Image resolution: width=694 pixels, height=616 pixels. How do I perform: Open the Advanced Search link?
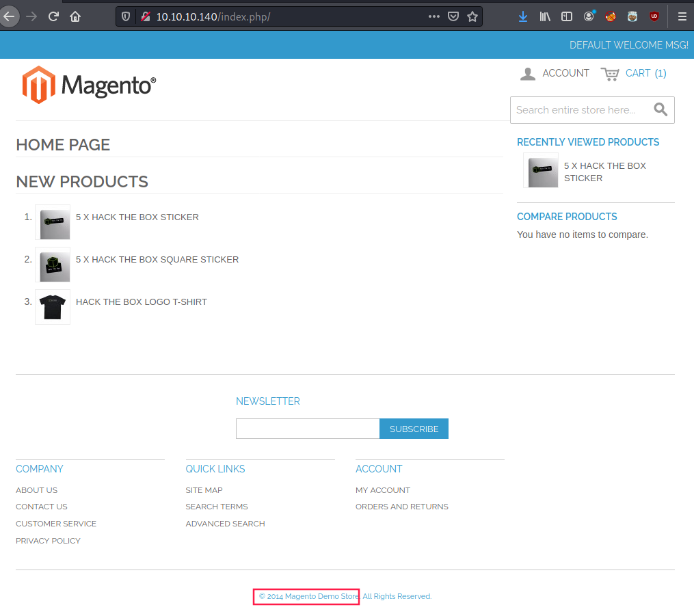(225, 524)
